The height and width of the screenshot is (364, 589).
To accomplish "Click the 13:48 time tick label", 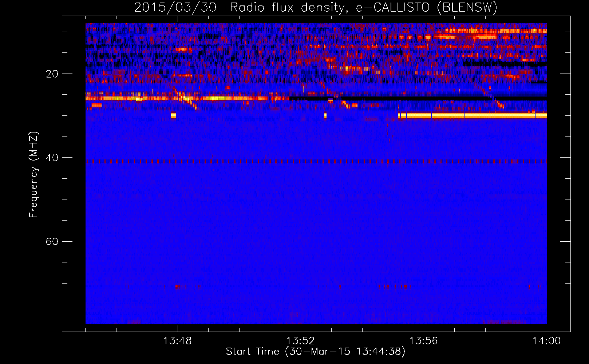I will pyautogui.click(x=177, y=341).
